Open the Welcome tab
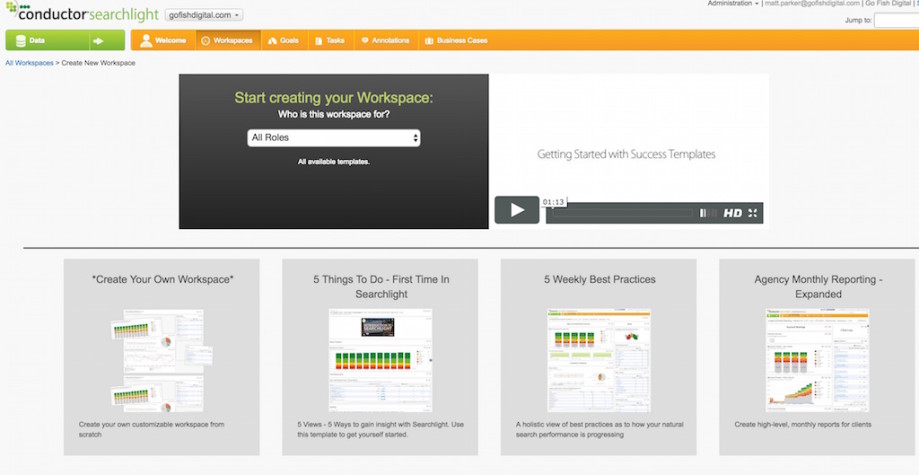 point(163,40)
